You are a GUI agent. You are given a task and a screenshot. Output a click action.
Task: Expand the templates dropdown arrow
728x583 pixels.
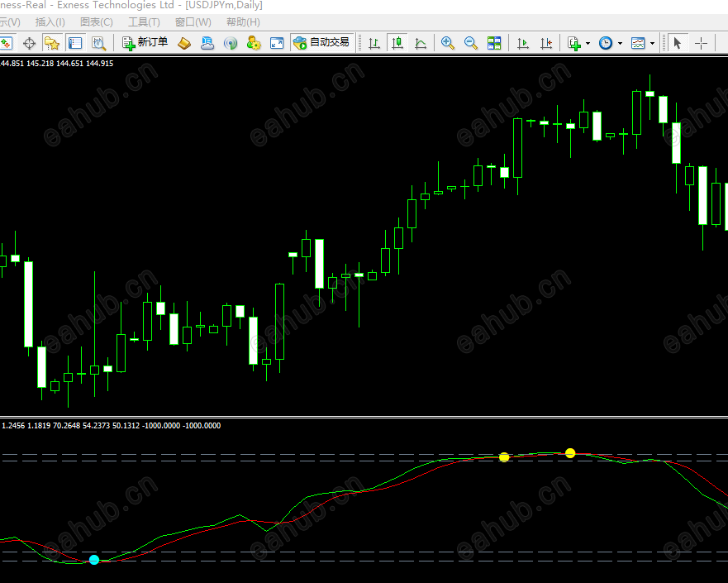[652, 44]
